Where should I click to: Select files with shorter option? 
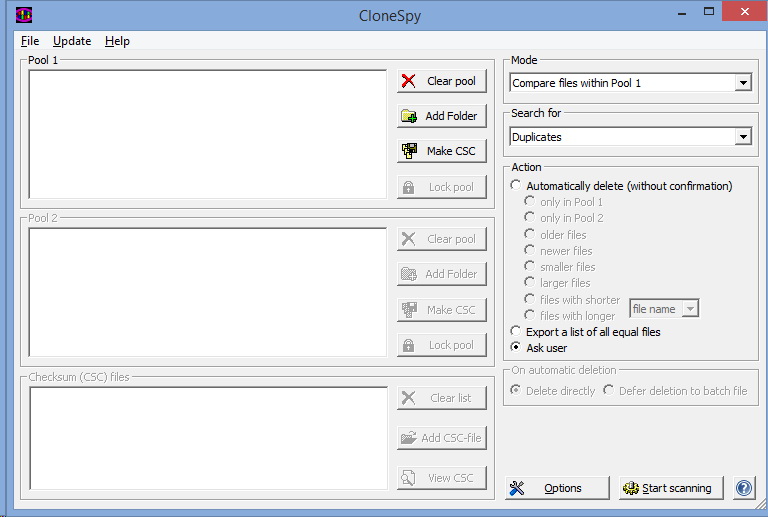click(572, 300)
